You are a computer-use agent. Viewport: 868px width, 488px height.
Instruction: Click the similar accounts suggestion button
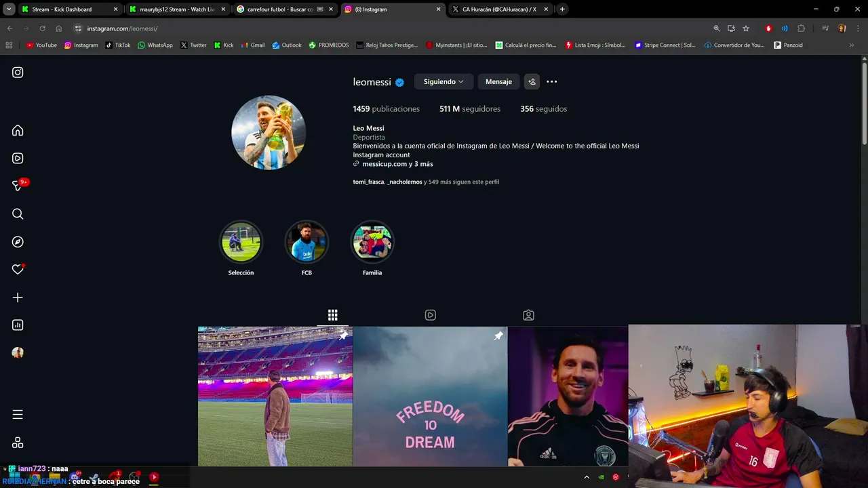(x=532, y=81)
